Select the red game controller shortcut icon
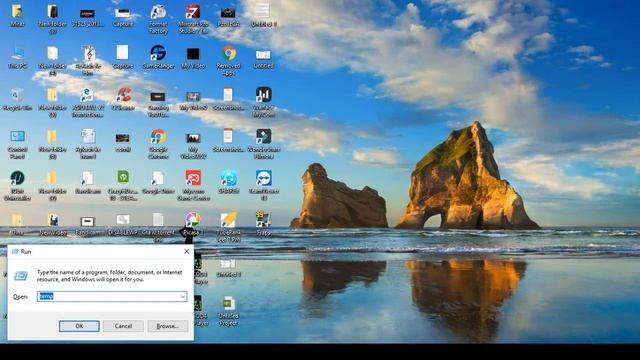The width and height of the screenshot is (640, 360). click(x=193, y=178)
